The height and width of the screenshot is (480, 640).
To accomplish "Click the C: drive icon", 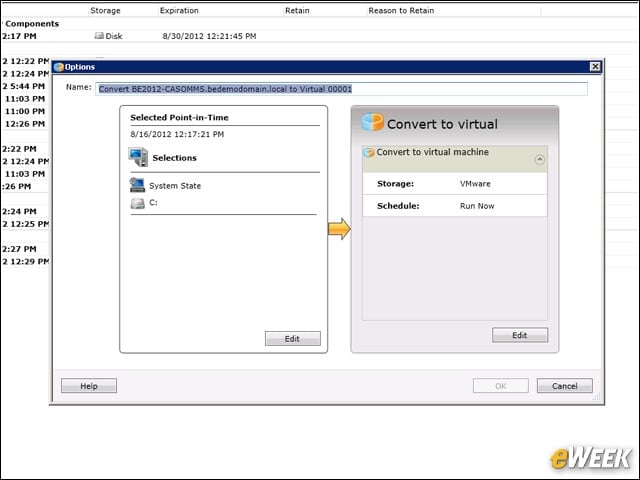I will point(138,203).
